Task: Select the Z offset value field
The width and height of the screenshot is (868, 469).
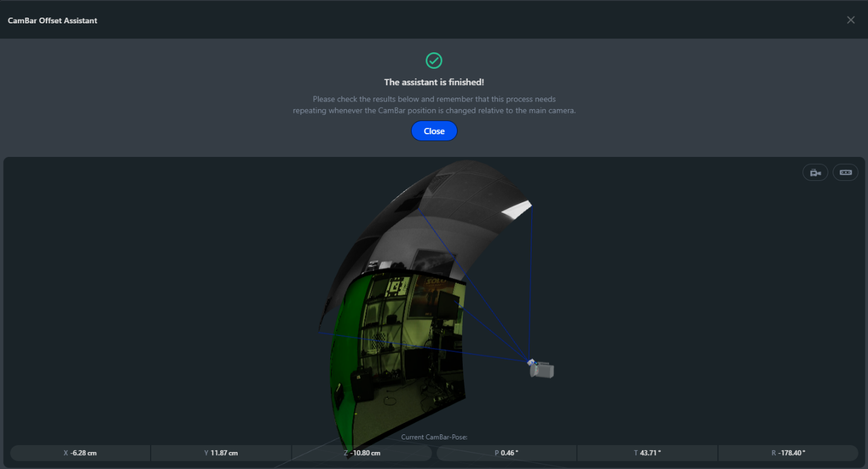Action: [x=362, y=453]
